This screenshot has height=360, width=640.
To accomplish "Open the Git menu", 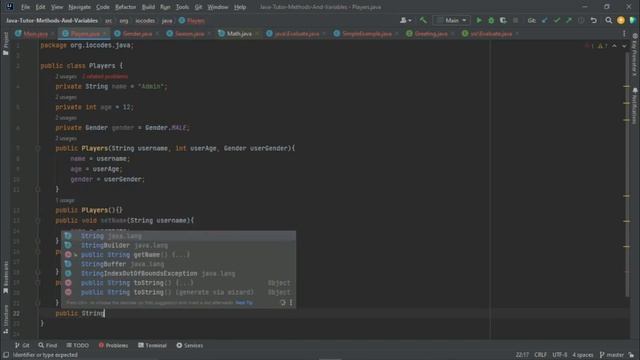I will pos(198,7).
